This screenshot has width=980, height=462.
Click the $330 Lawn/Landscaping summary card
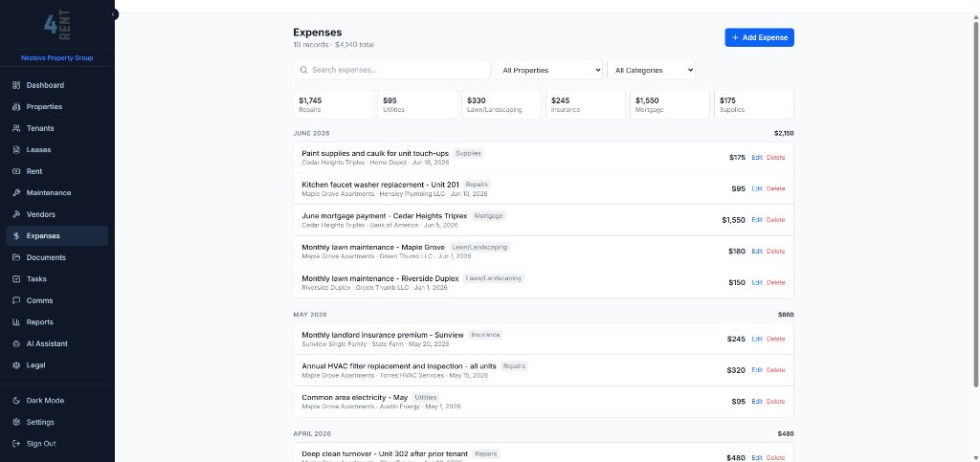[501, 104]
